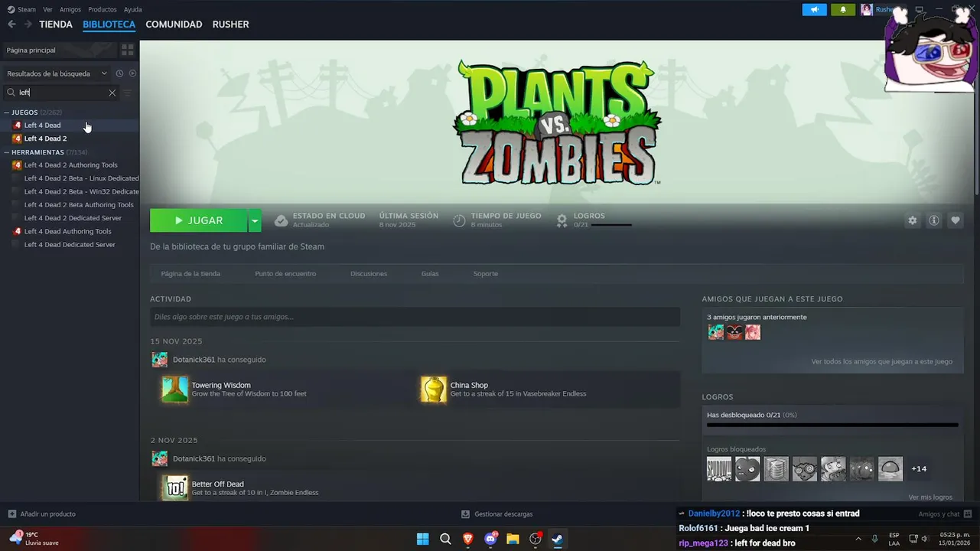The image size is (980, 551).
Task: Open the green notifications bell
Action: point(843,9)
